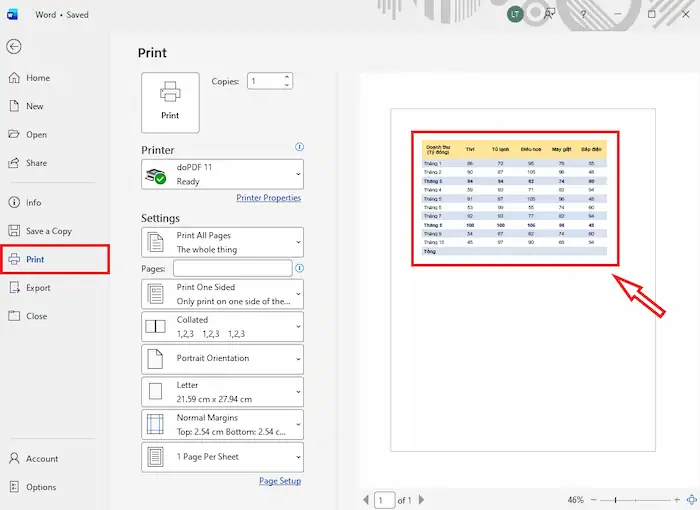Open the Home section in sidebar
The height and width of the screenshot is (510, 700).
[37, 78]
